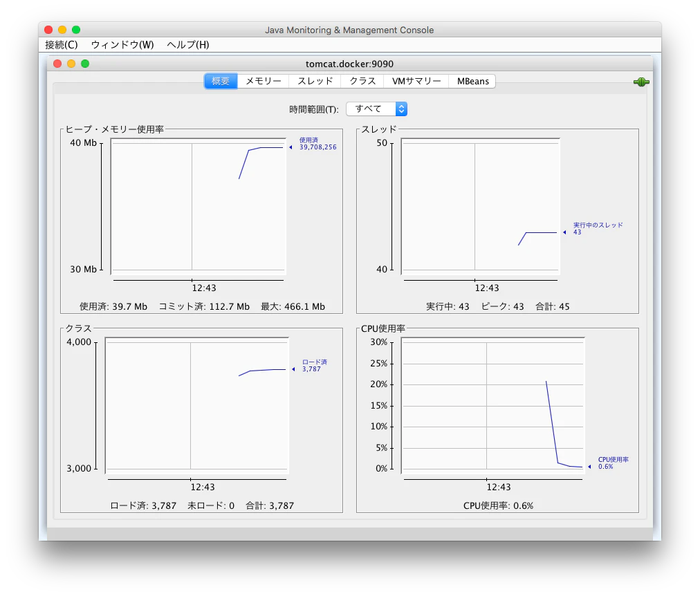Click the ロード済: 3,787 summary text
The width and height of the screenshot is (700, 596).
click(143, 505)
